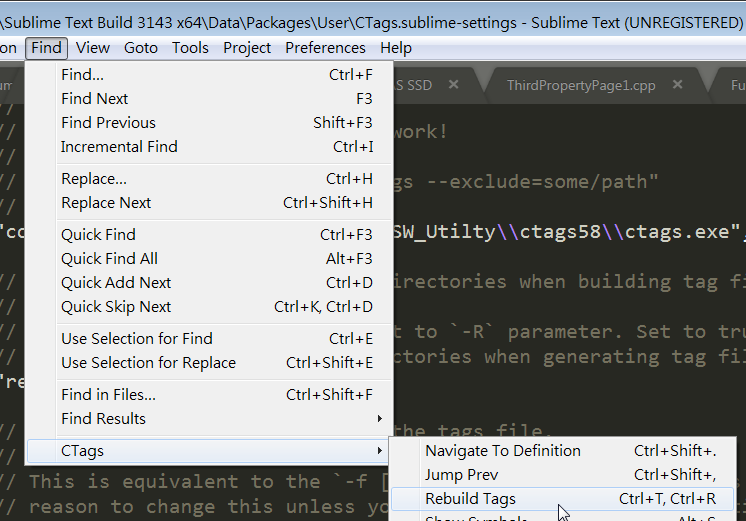Choose Find Next entry
Viewport: 746px width, 521px height.
209,98
